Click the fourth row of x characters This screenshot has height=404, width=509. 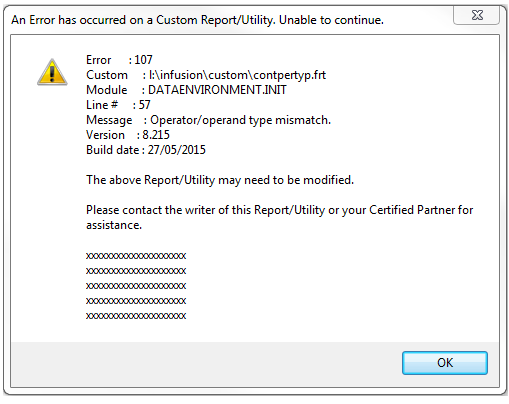[x=136, y=301]
